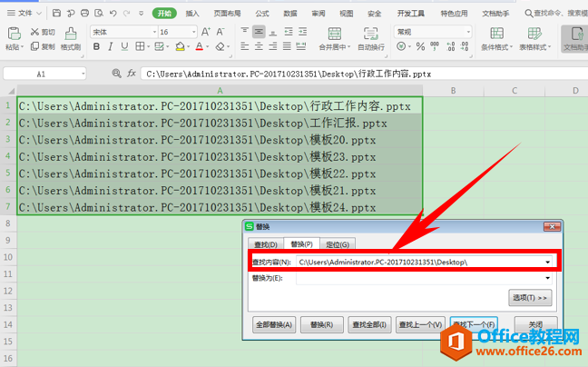Click the justify alignment icon

(x=287, y=46)
